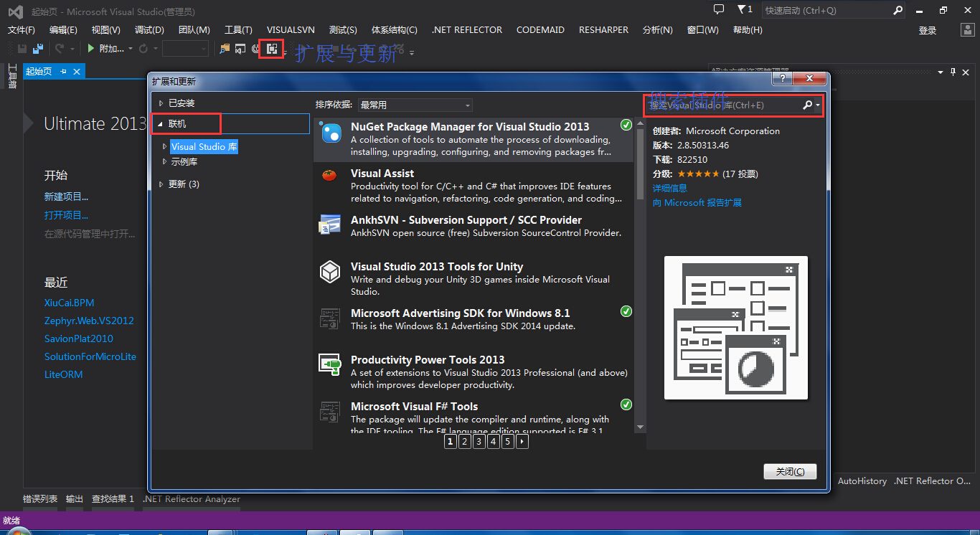Click the Productivity Power Tools icon
Image resolution: width=980 pixels, height=535 pixels.
click(329, 365)
